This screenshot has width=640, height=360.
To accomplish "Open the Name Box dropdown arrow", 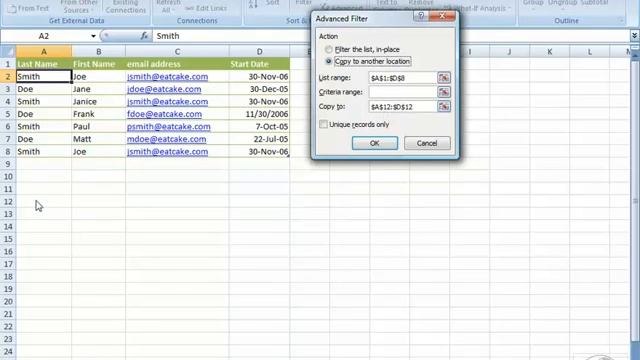I will 93,36.
